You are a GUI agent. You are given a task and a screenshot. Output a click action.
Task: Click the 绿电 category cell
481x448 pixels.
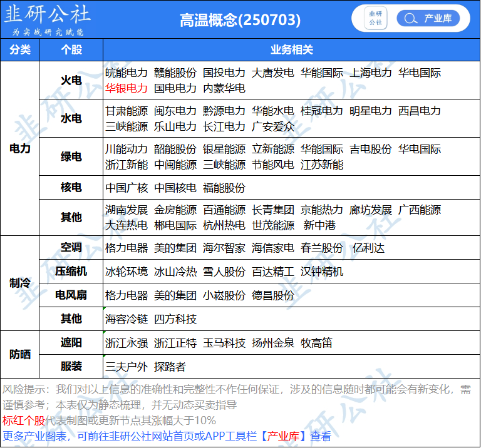(x=71, y=156)
